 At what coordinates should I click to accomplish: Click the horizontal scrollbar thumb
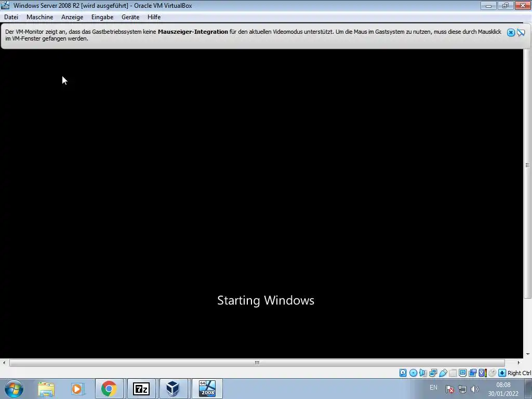point(257,362)
